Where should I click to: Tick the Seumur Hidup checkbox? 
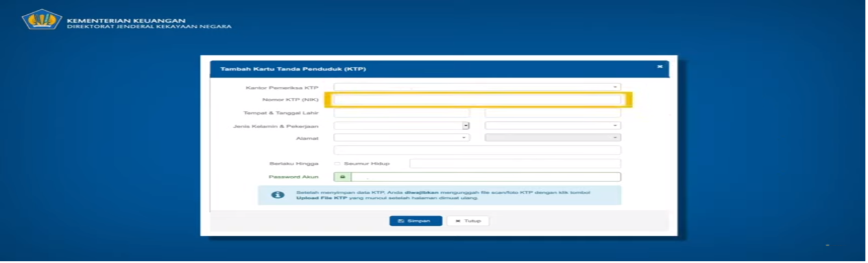point(337,164)
